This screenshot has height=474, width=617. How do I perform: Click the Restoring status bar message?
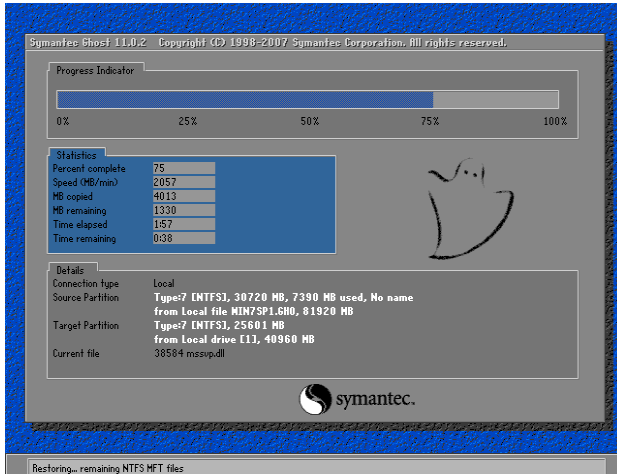coord(107,467)
